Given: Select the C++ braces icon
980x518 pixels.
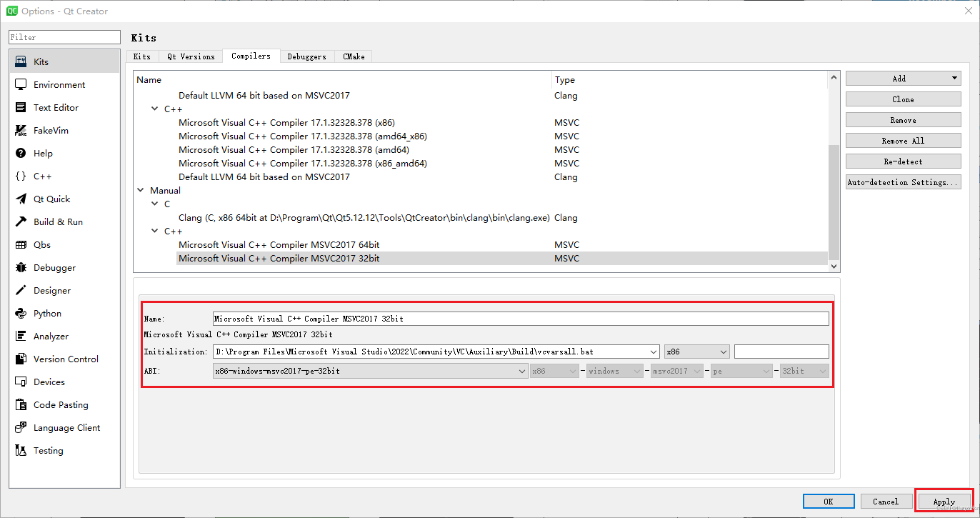Looking at the screenshot, I should [21, 176].
